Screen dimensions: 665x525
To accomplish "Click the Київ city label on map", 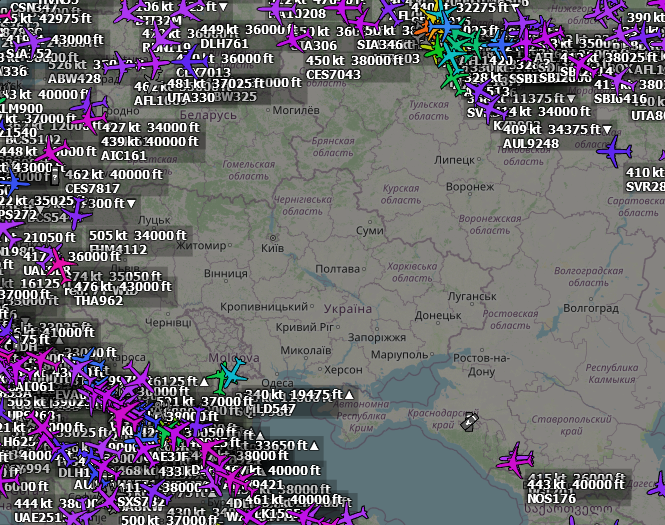I will (272, 248).
